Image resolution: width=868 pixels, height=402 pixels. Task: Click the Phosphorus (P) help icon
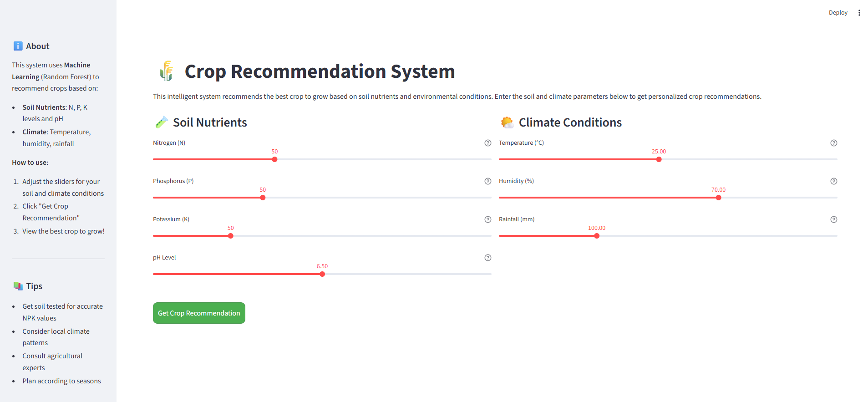pos(488,181)
